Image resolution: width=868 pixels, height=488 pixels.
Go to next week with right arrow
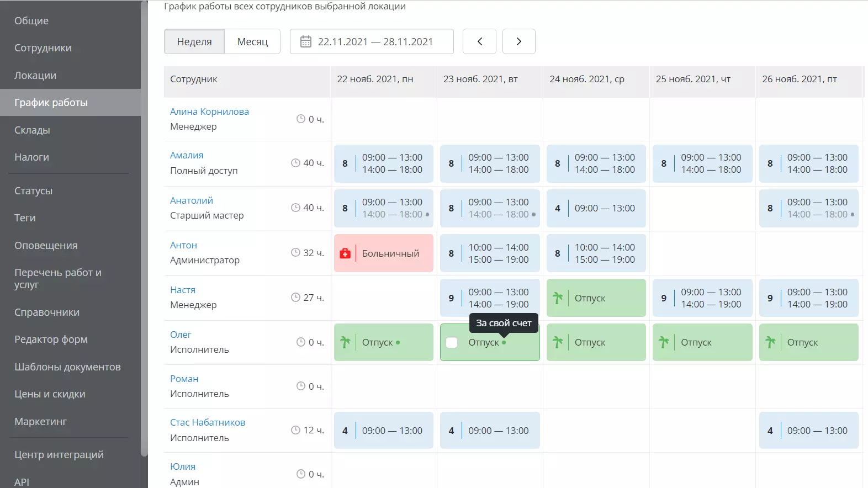(x=518, y=41)
